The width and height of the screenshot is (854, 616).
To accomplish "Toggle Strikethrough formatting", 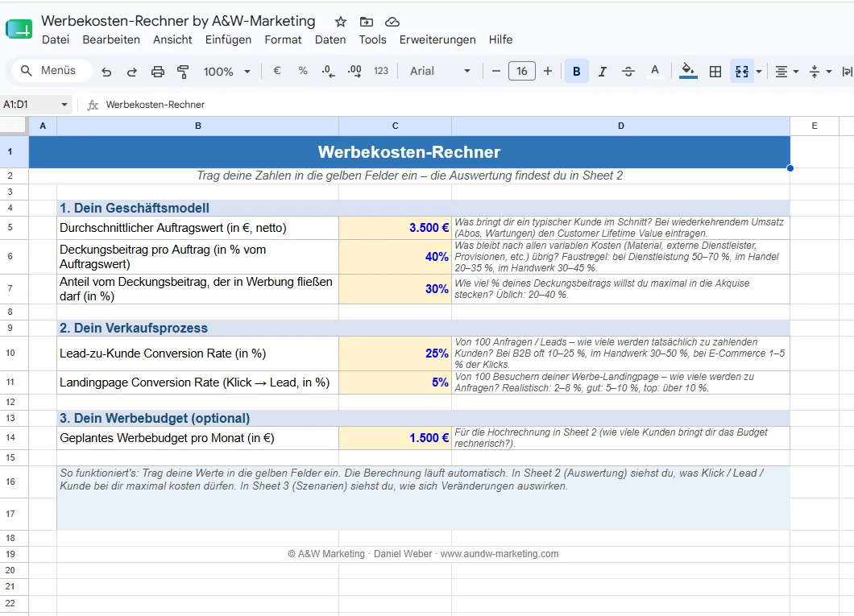I will pos(628,72).
